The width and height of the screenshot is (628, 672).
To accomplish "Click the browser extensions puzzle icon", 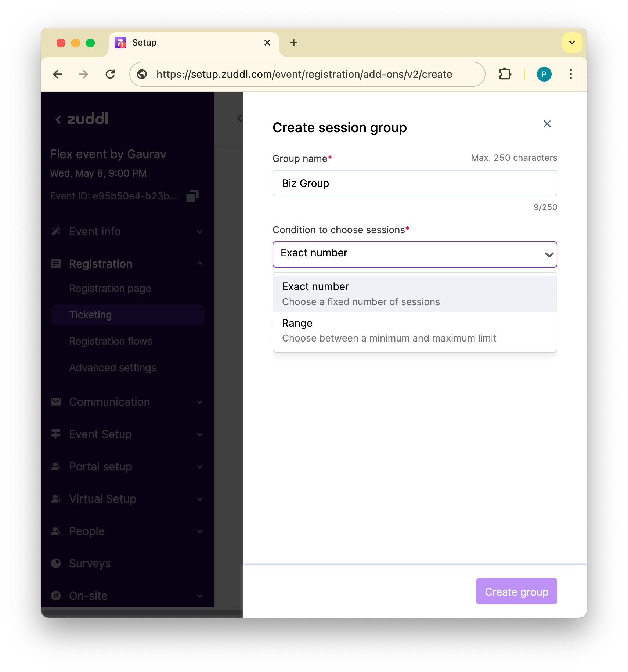I will [505, 74].
